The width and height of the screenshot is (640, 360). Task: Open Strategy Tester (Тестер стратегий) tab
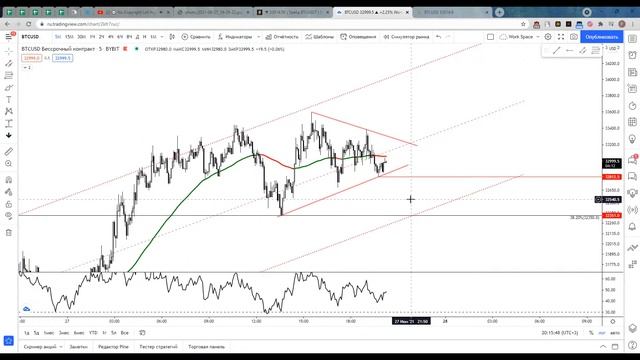click(158, 347)
